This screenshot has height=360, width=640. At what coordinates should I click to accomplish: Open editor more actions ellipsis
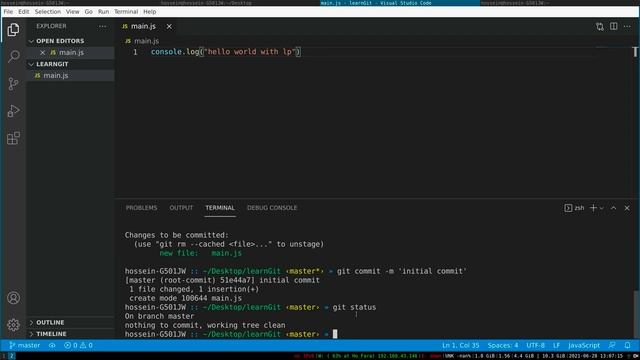coord(627,27)
